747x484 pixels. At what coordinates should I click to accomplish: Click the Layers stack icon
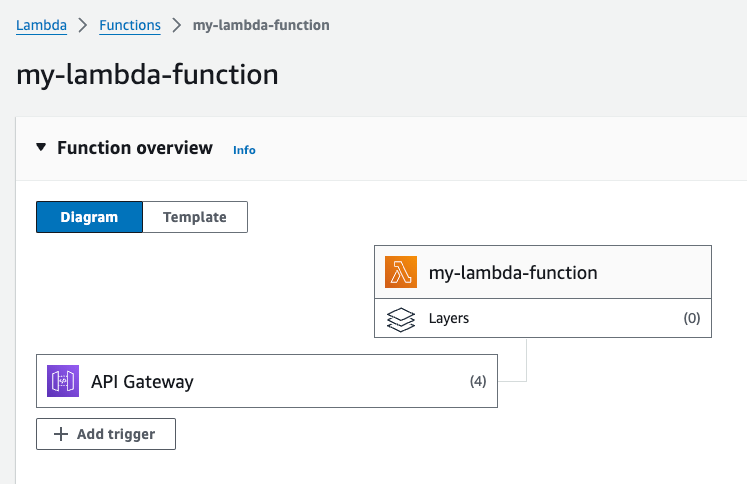401,319
